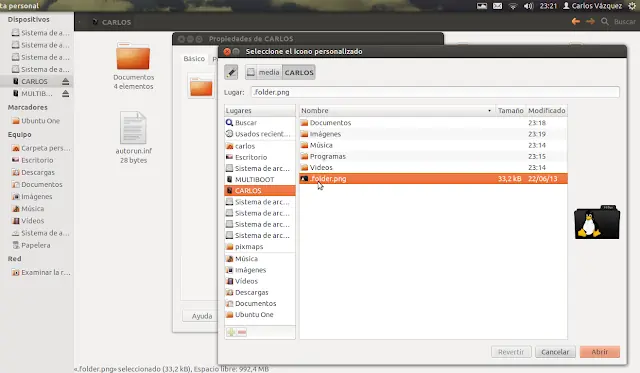Click the Revertir button

[x=511, y=352]
